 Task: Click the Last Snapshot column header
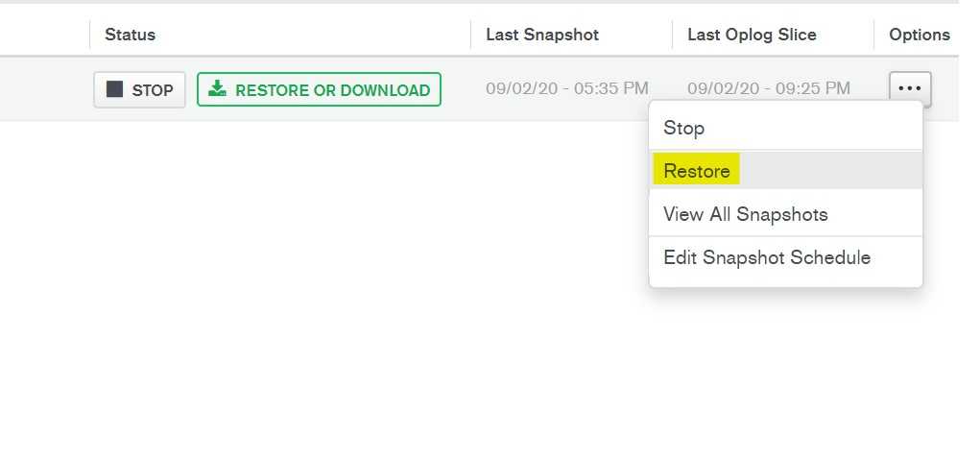coord(542,35)
